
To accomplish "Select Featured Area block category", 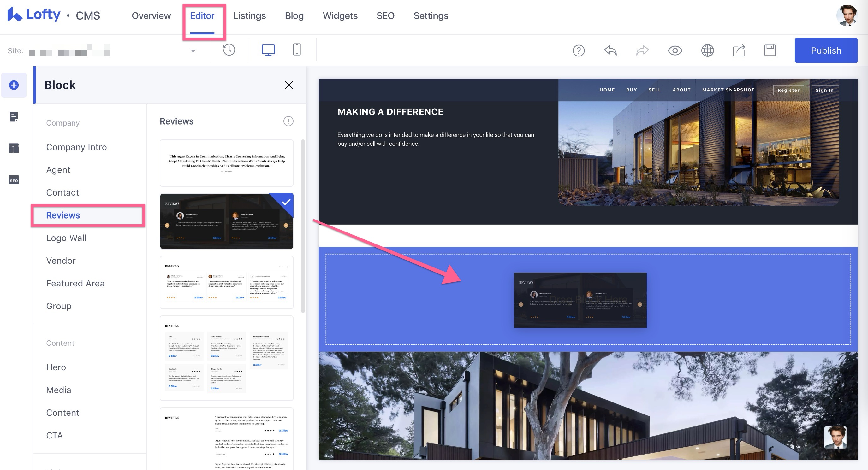I will point(75,284).
